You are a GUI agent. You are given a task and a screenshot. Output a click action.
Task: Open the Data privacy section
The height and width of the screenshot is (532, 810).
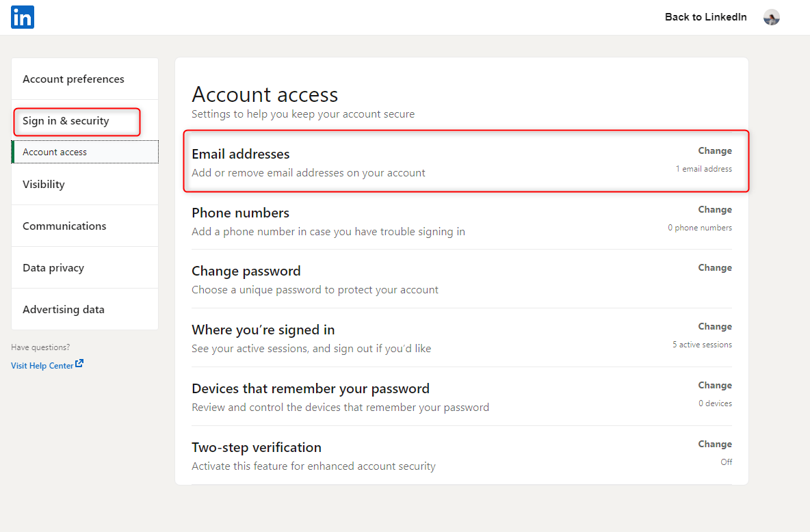53,267
